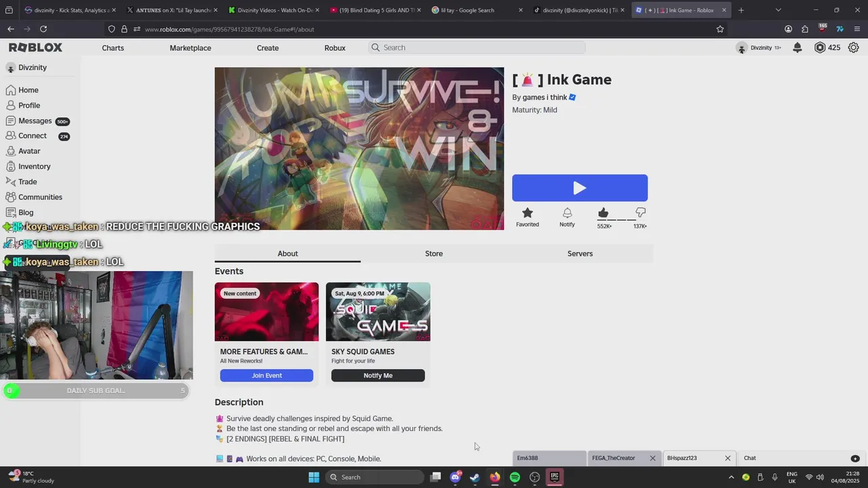Open Spotify from the taskbar
Viewport: 868px width, 488px height.
click(x=515, y=477)
